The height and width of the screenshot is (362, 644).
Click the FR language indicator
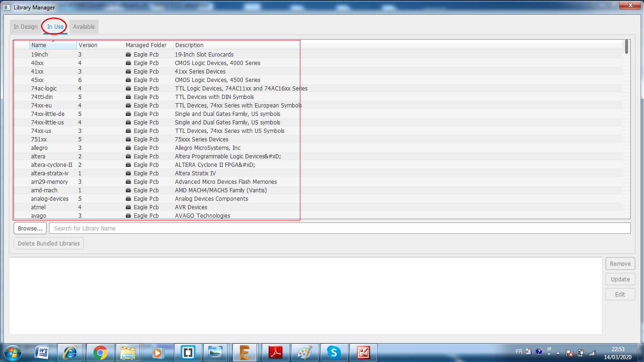tap(519, 352)
